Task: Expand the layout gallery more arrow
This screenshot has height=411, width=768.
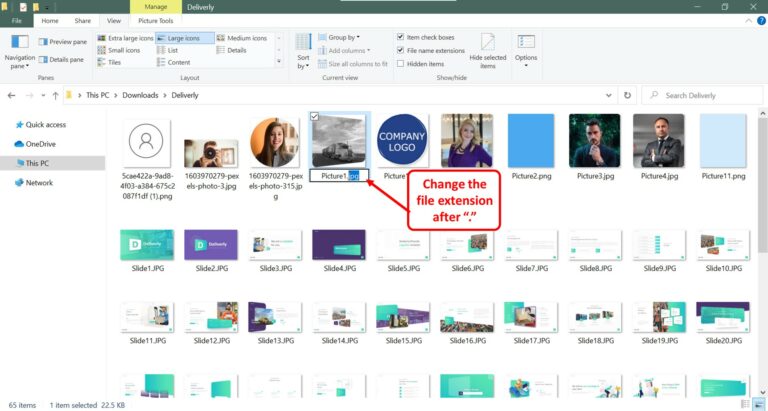Action: (279, 62)
